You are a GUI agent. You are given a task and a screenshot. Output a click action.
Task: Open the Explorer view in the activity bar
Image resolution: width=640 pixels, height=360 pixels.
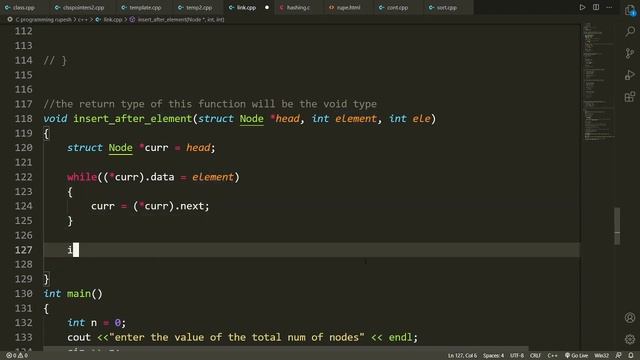coord(630,10)
